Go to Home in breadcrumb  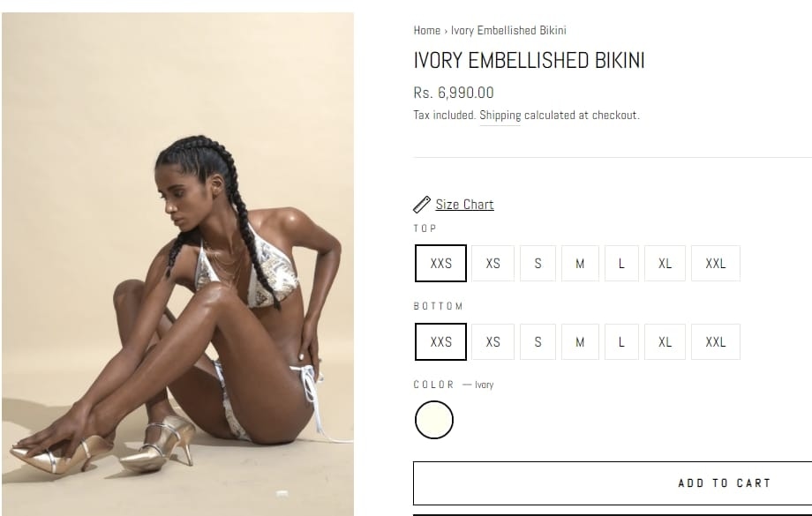[426, 31]
